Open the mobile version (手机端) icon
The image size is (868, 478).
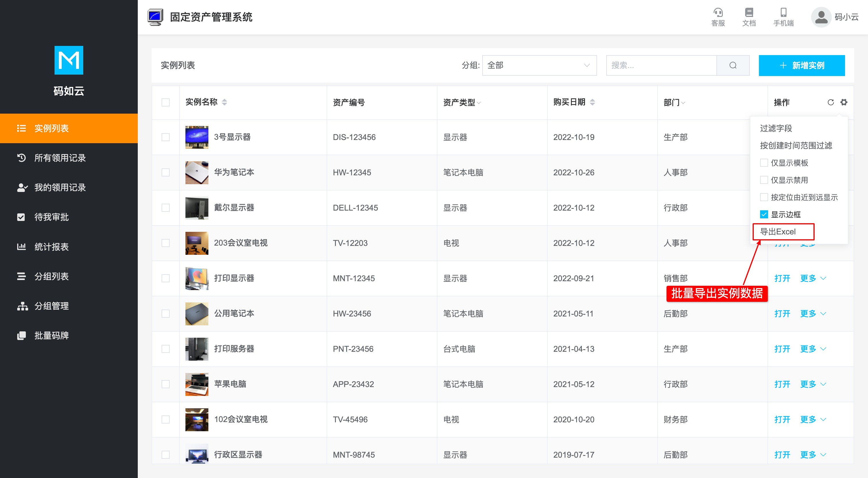[x=783, y=17]
